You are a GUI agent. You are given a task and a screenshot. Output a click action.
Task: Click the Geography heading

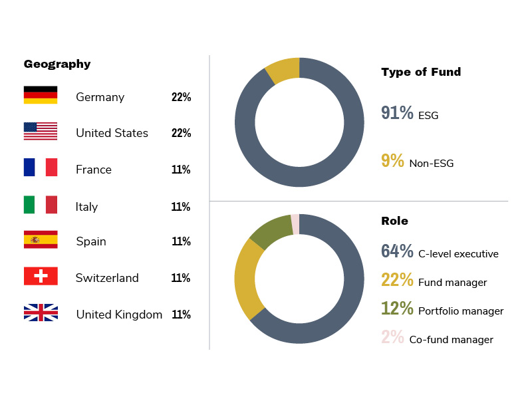[57, 65]
